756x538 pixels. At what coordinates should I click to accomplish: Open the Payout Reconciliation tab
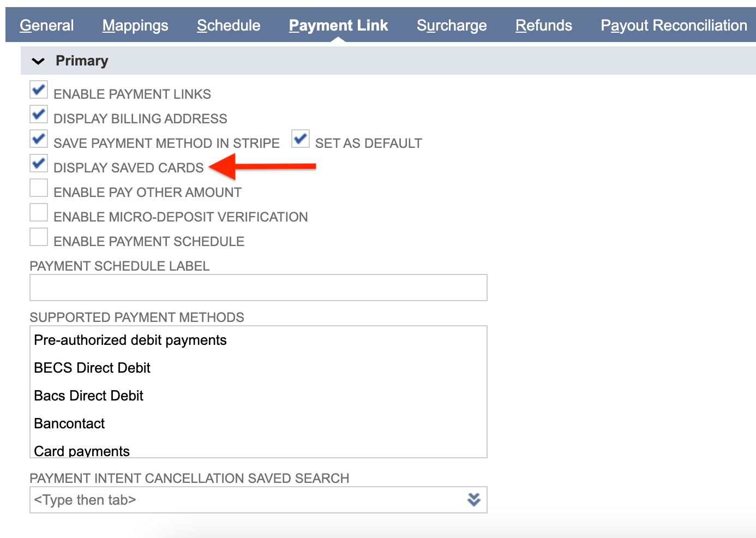[674, 26]
